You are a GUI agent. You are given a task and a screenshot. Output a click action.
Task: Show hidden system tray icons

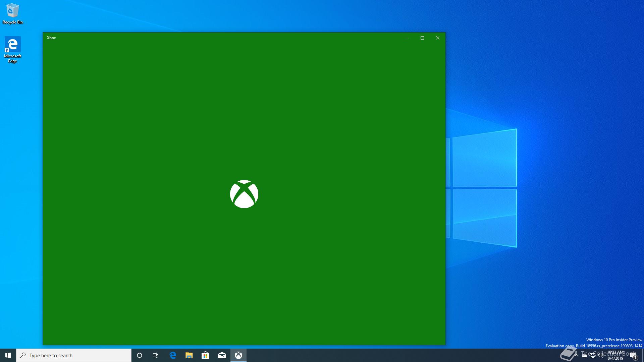(x=577, y=355)
